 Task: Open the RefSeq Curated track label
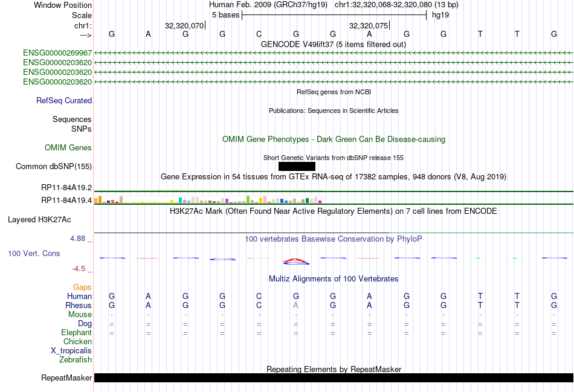click(x=64, y=101)
